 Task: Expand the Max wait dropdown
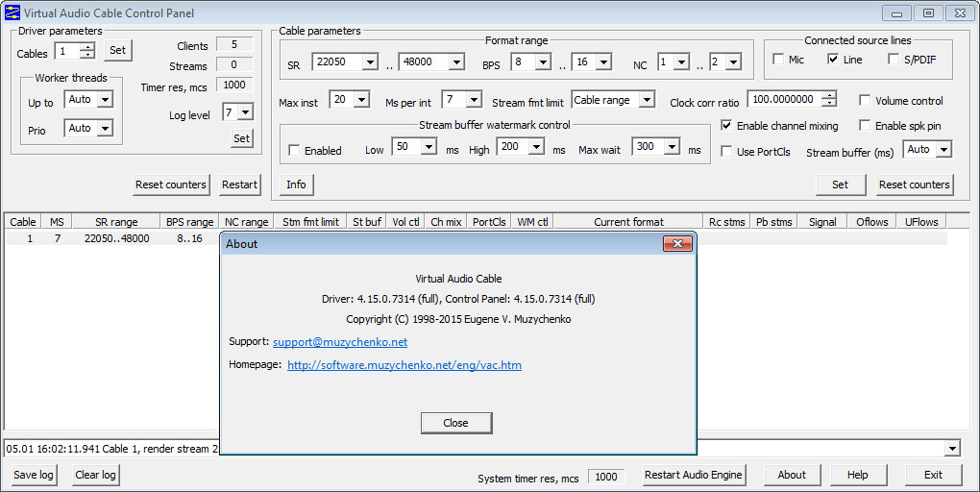pyautogui.click(x=672, y=147)
